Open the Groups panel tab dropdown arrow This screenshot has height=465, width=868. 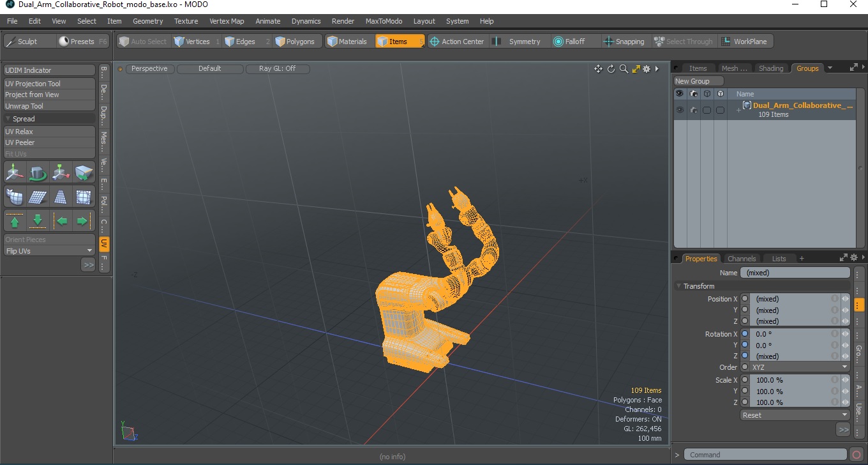pyautogui.click(x=830, y=68)
